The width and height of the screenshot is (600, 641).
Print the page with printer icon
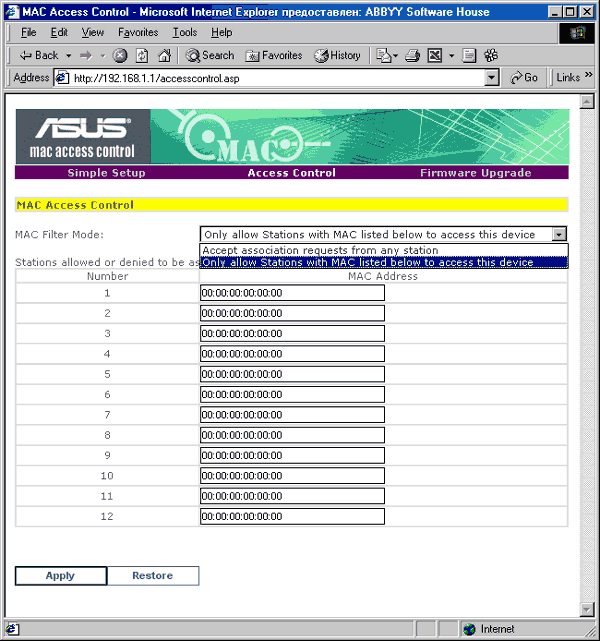412,55
